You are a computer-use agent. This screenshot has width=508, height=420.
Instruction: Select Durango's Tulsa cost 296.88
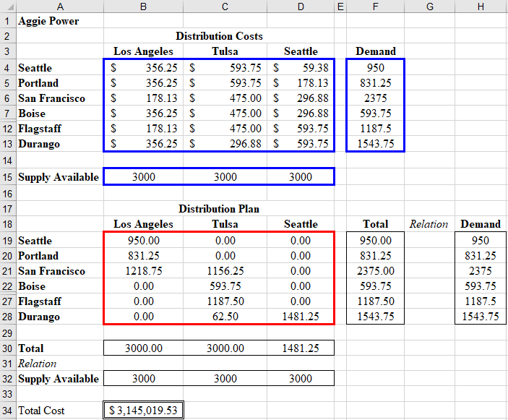(x=225, y=144)
